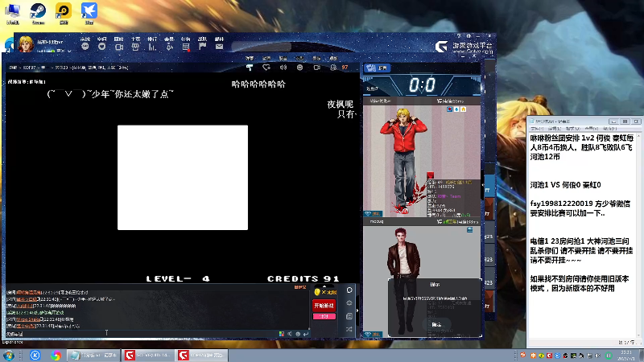Click the orange home icon above blonde character

[x=463, y=109]
